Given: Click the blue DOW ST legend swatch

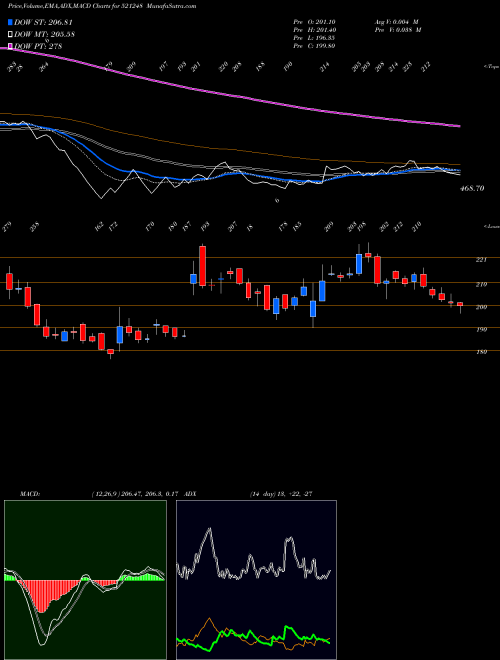Looking at the screenshot, I should pyautogui.click(x=10, y=22).
